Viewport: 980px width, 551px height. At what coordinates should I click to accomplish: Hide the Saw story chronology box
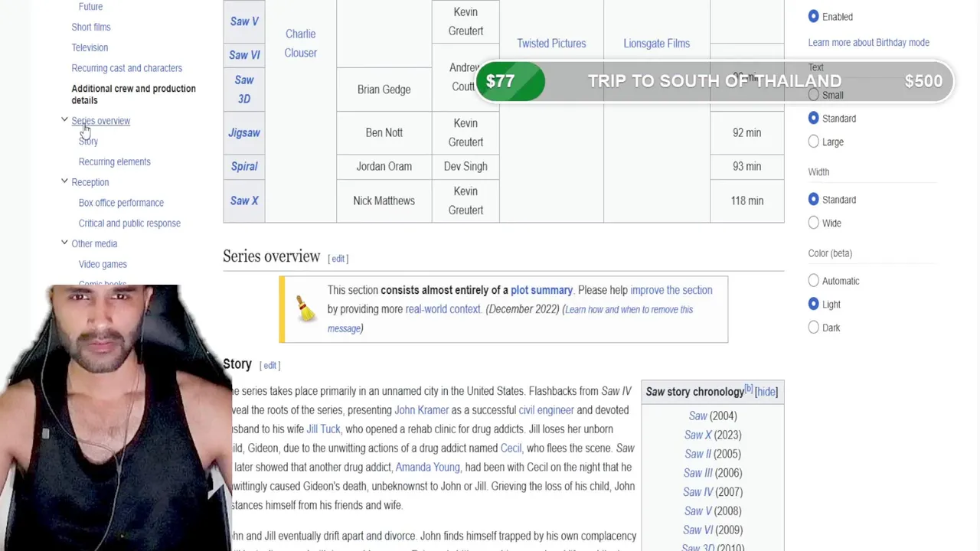[x=766, y=392]
